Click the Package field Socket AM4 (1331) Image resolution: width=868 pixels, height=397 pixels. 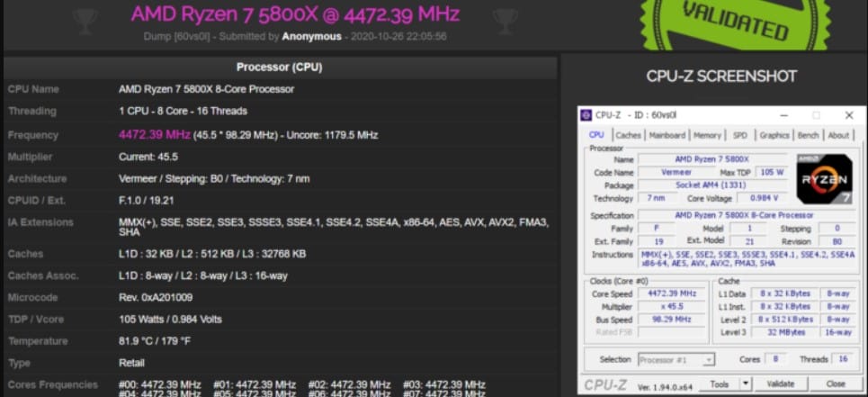pyautogui.click(x=711, y=185)
